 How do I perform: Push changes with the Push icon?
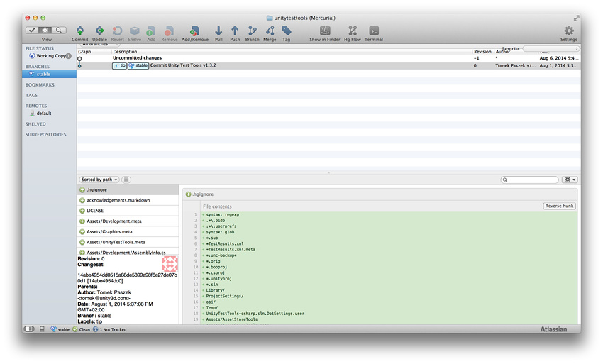[x=235, y=31]
